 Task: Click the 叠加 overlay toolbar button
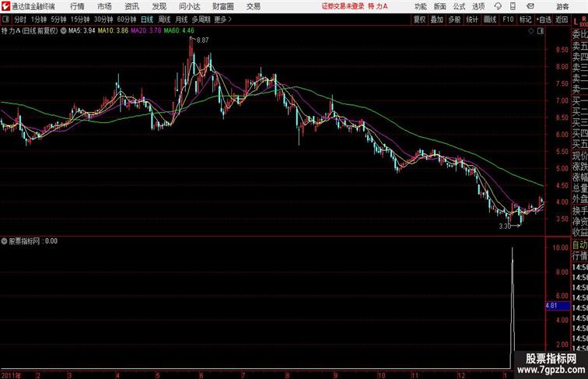point(437,19)
